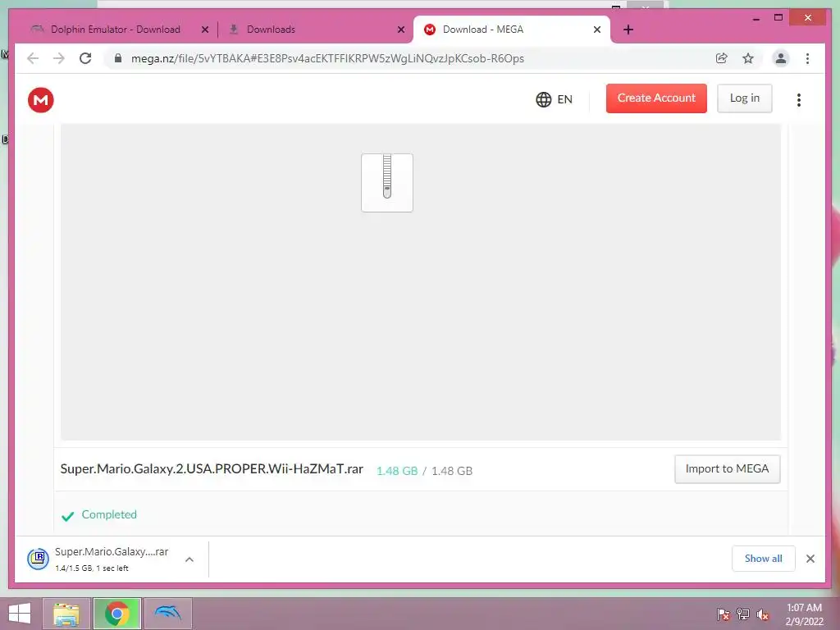The image size is (840, 630).
Task: Switch to Dolphin Emulator - Download tab
Action: (x=115, y=30)
